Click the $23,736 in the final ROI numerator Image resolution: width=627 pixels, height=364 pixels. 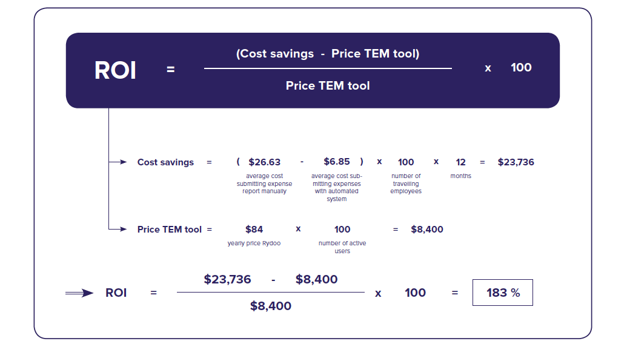228,279
